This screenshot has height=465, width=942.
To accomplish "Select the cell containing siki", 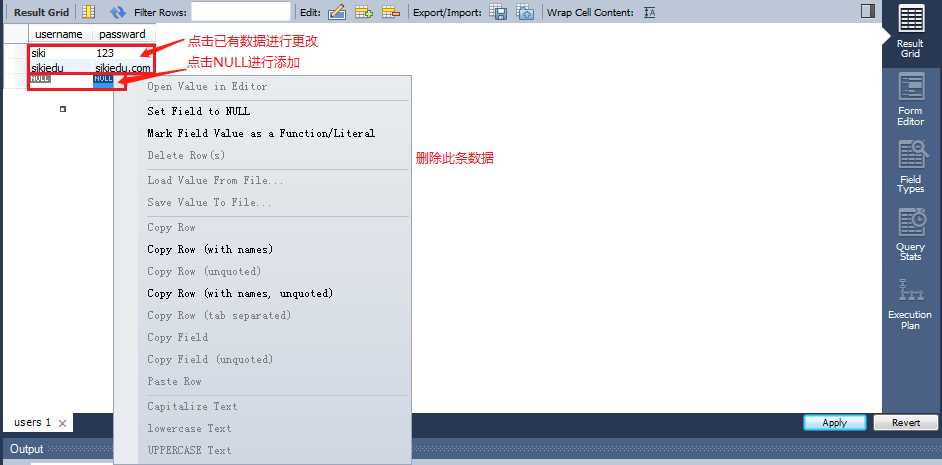I will [x=60, y=53].
